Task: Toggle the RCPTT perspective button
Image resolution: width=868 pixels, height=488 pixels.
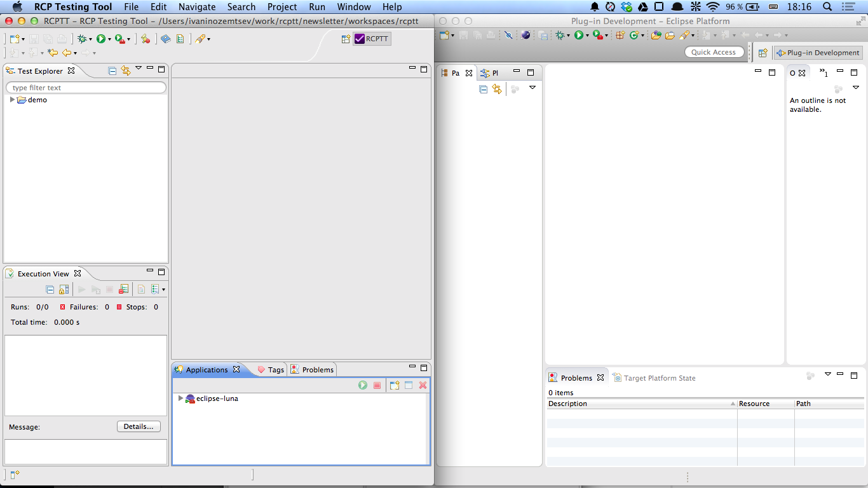Action: pyautogui.click(x=372, y=39)
